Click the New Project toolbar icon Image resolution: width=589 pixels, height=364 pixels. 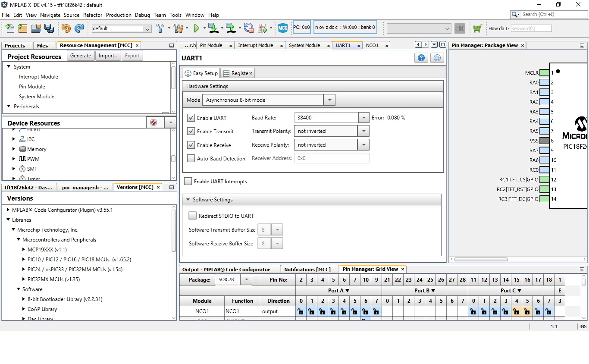[x=23, y=28]
